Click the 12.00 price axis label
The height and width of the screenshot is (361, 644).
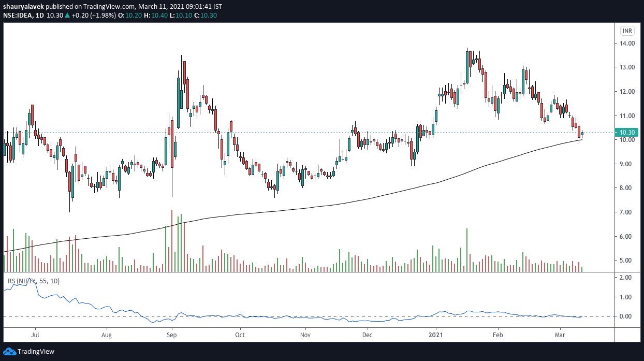point(628,92)
